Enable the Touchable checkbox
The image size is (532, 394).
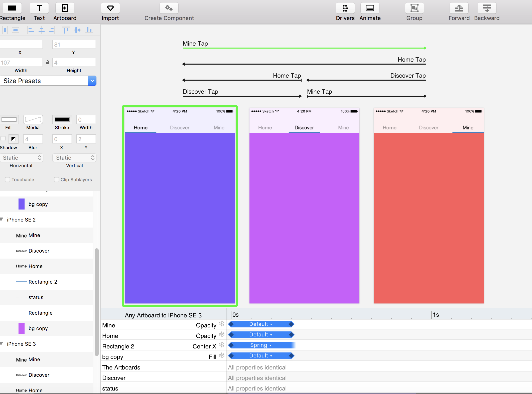pos(8,179)
